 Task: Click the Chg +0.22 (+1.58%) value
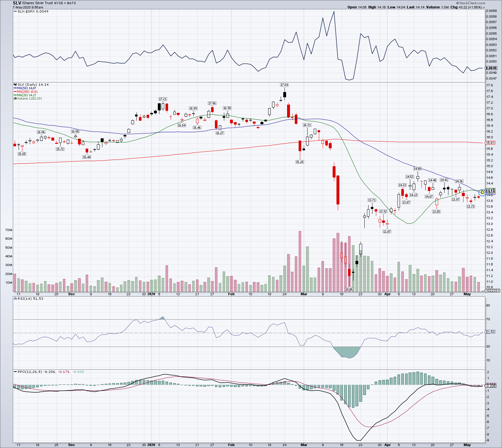click(x=468, y=7)
